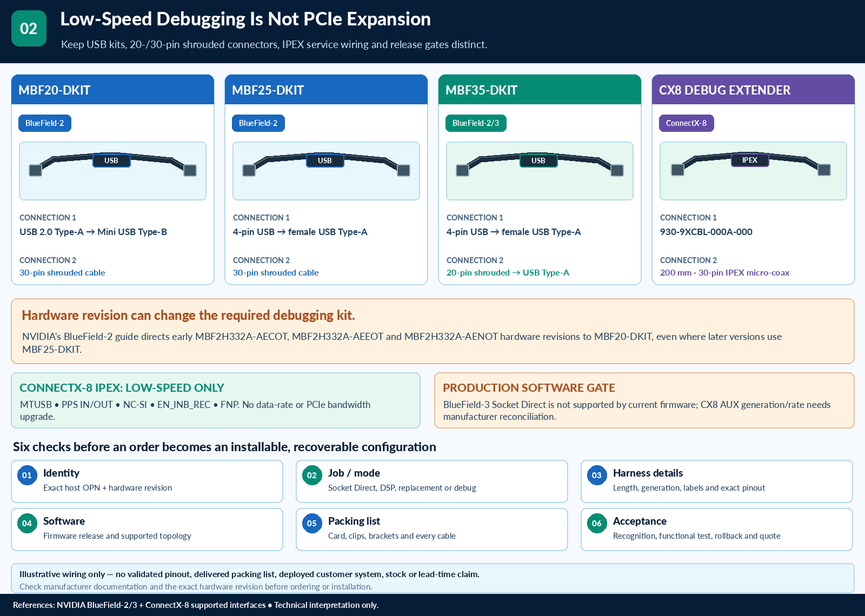Click 'Length, generation, labels and exact pinout'

coord(689,488)
